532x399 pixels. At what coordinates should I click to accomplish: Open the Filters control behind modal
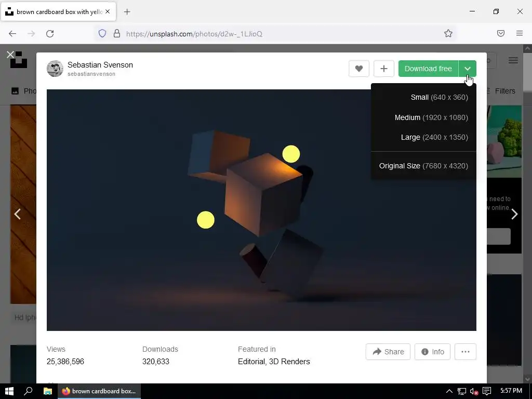point(504,91)
